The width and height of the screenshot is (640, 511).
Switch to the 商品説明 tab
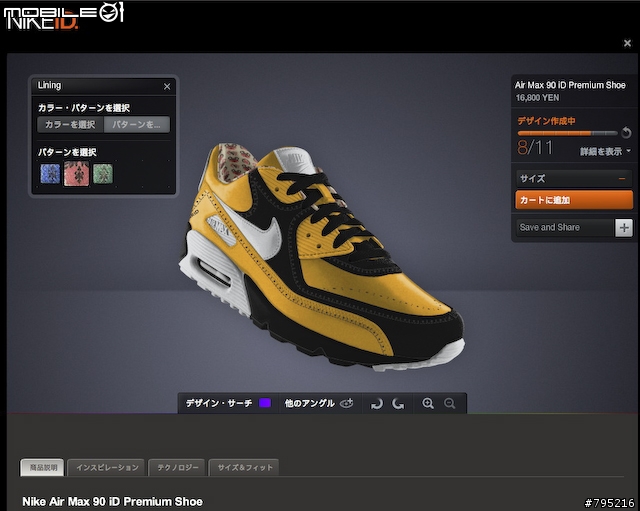tap(42, 467)
